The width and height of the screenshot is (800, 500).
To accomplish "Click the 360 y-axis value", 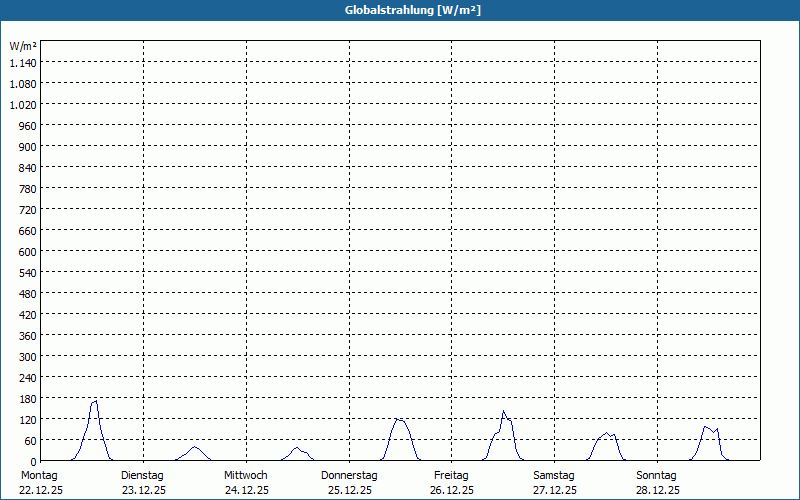I will [x=28, y=336].
